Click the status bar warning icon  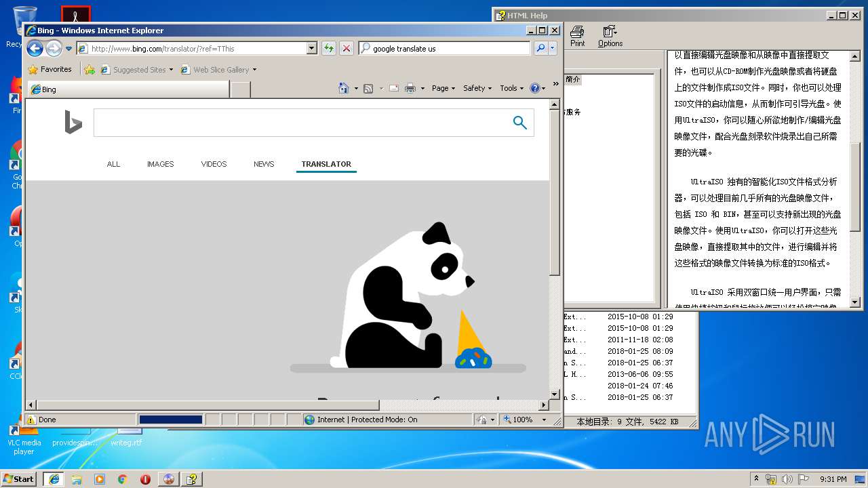click(31, 420)
